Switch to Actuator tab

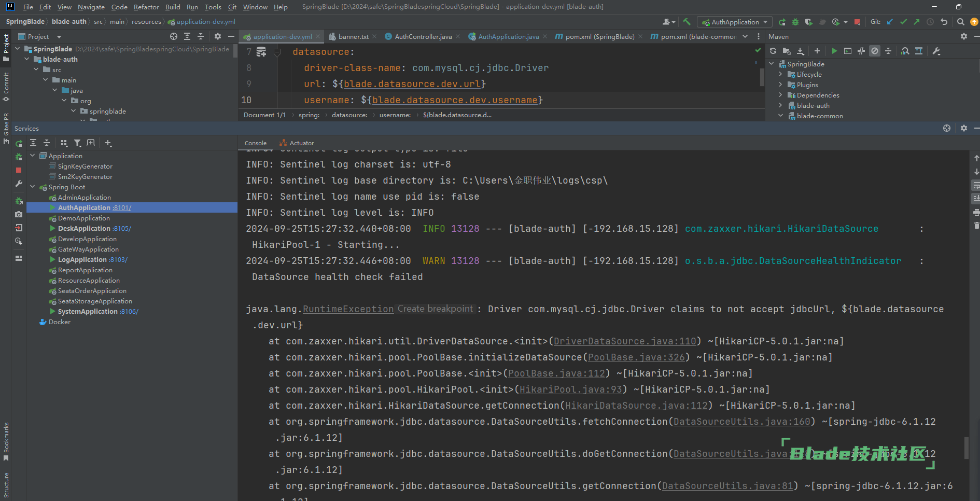297,143
